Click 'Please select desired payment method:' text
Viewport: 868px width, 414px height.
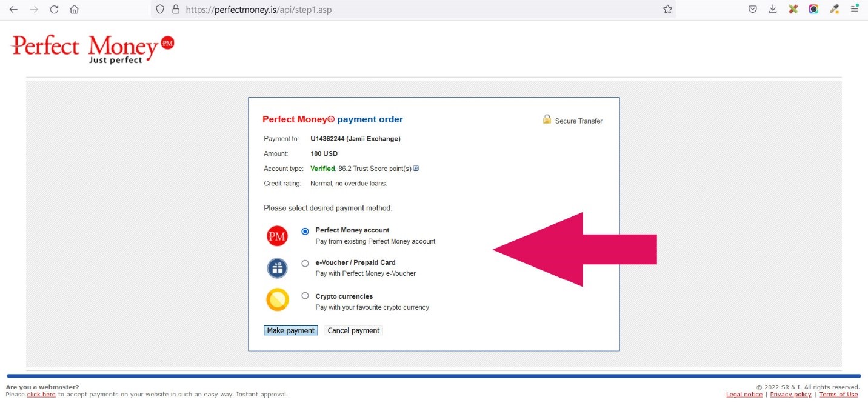tap(328, 208)
